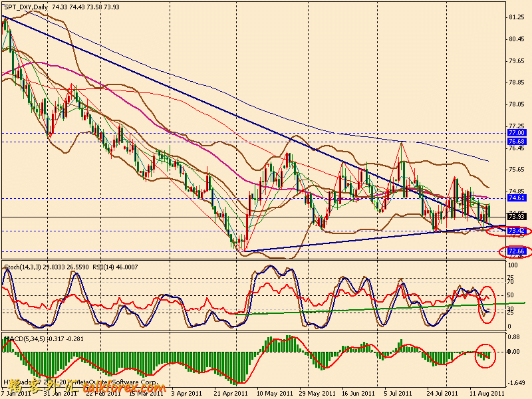Click the 10 May 2011 date label
Screen dimensions: 532x399
click(275, 394)
